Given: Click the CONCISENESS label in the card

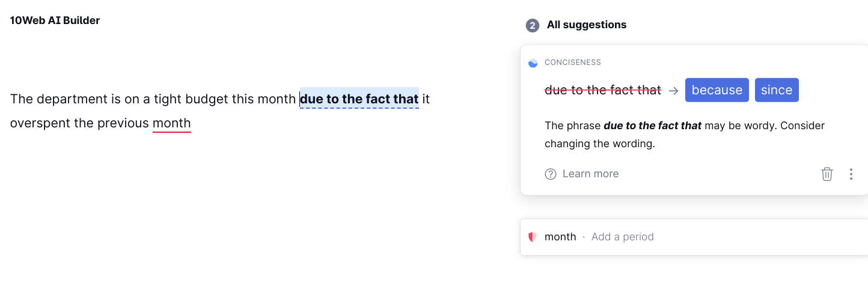Looking at the screenshot, I should point(573,62).
